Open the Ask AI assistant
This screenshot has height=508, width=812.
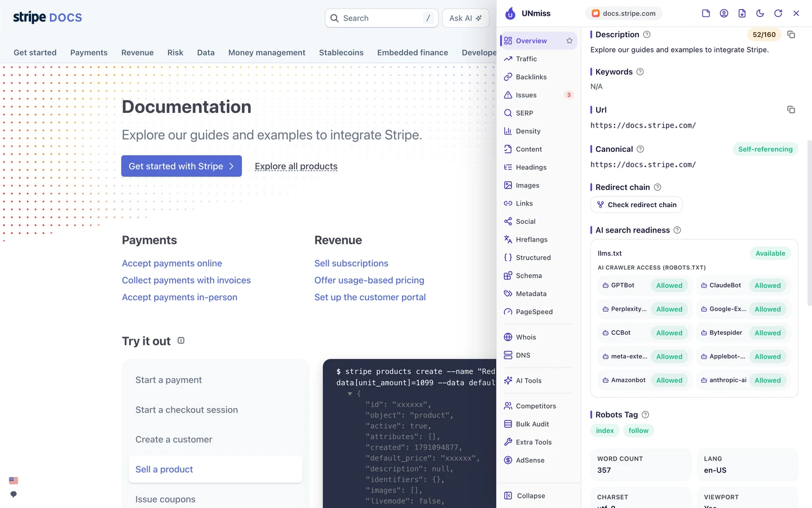click(466, 18)
